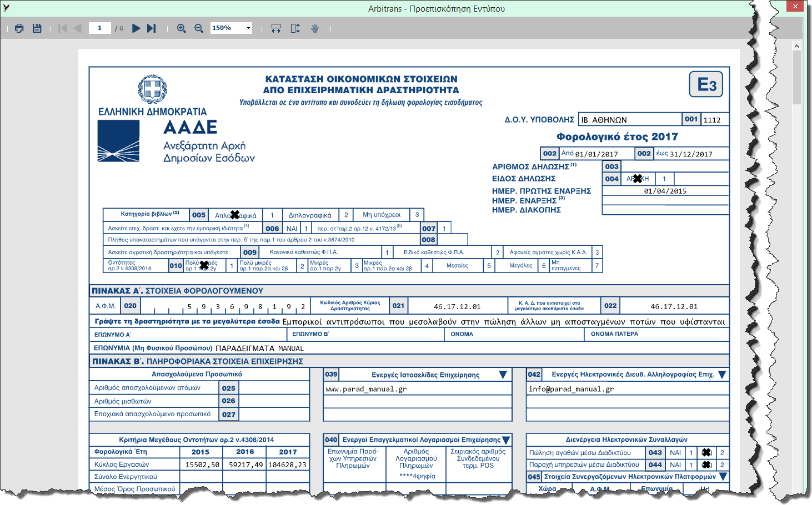Go to the first page

(x=62, y=28)
